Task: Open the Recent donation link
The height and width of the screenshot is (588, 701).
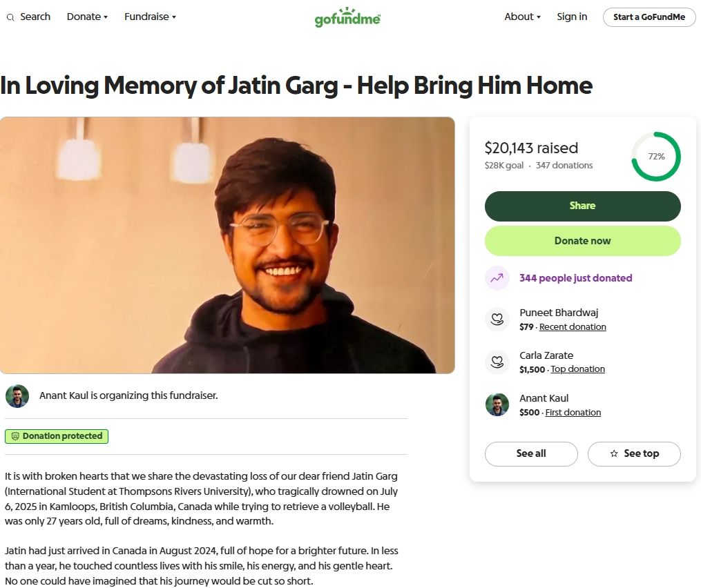Action: tap(573, 326)
